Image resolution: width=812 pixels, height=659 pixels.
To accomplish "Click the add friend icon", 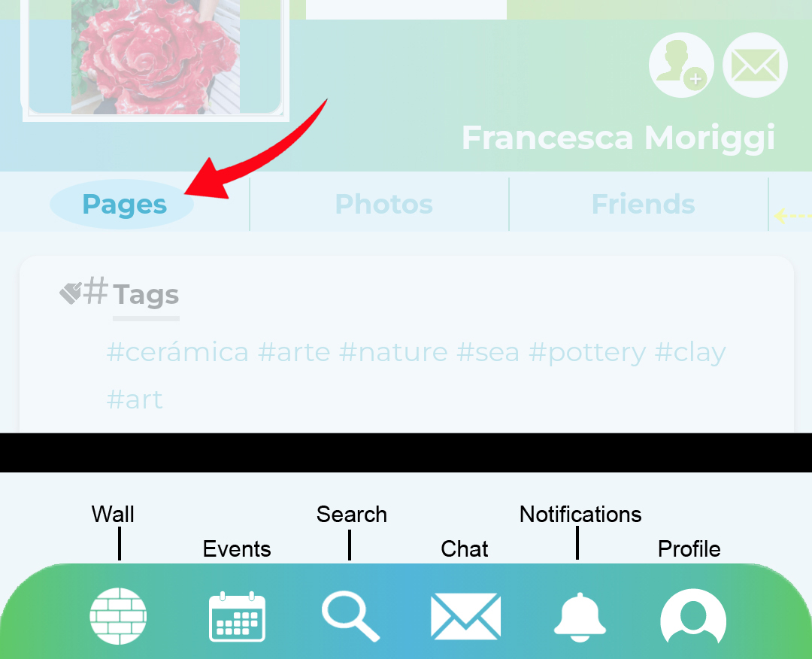I will click(681, 65).
